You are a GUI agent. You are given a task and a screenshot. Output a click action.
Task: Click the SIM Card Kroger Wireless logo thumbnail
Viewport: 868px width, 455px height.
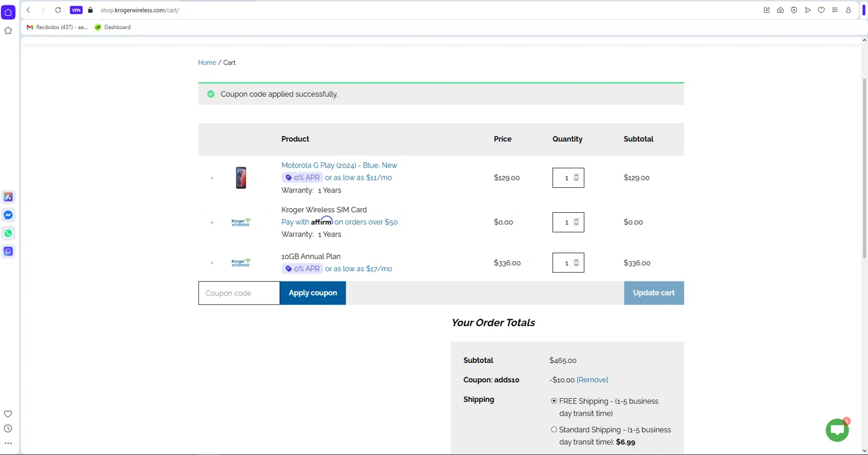coord(241,222)
